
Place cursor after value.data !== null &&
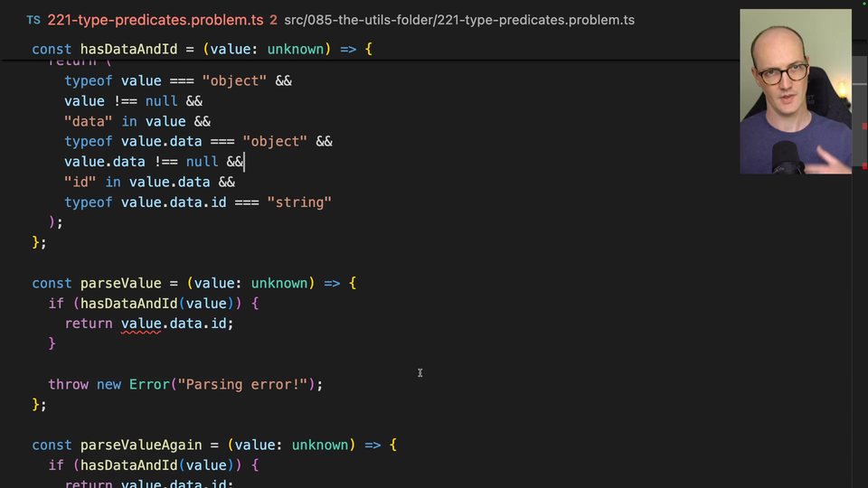pyautogui.click(x=245, y=162)
